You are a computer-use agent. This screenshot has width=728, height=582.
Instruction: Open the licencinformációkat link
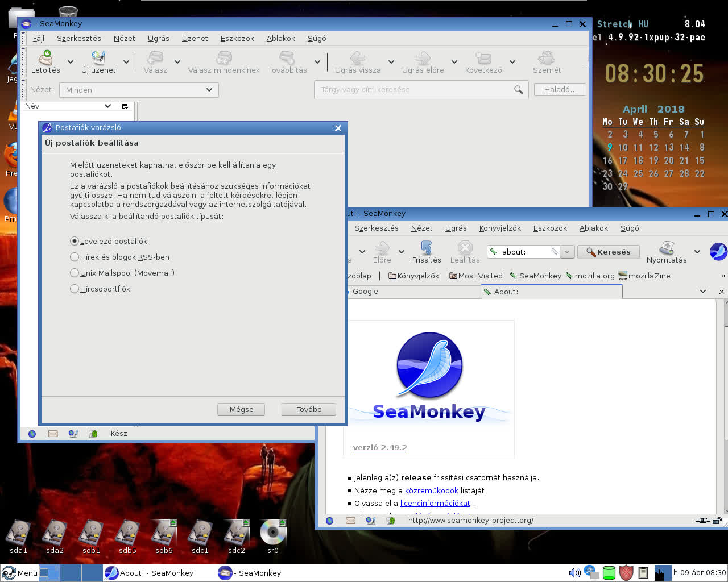tap(435, 503)
